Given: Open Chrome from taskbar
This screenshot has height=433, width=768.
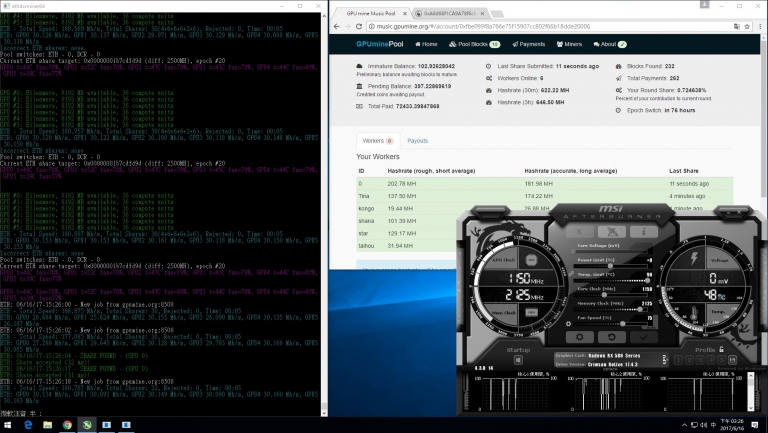Looking at the screenshot, I should tap(67, 425).
